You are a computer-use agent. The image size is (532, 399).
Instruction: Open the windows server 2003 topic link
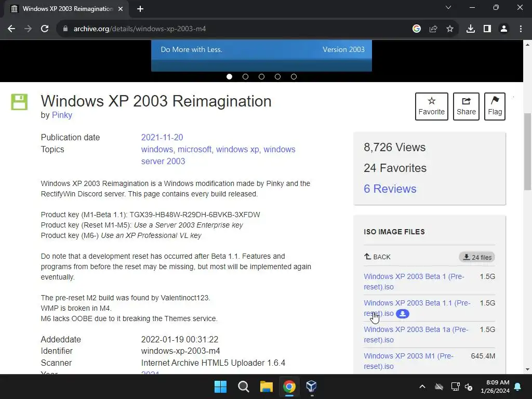tap(218, 155)
